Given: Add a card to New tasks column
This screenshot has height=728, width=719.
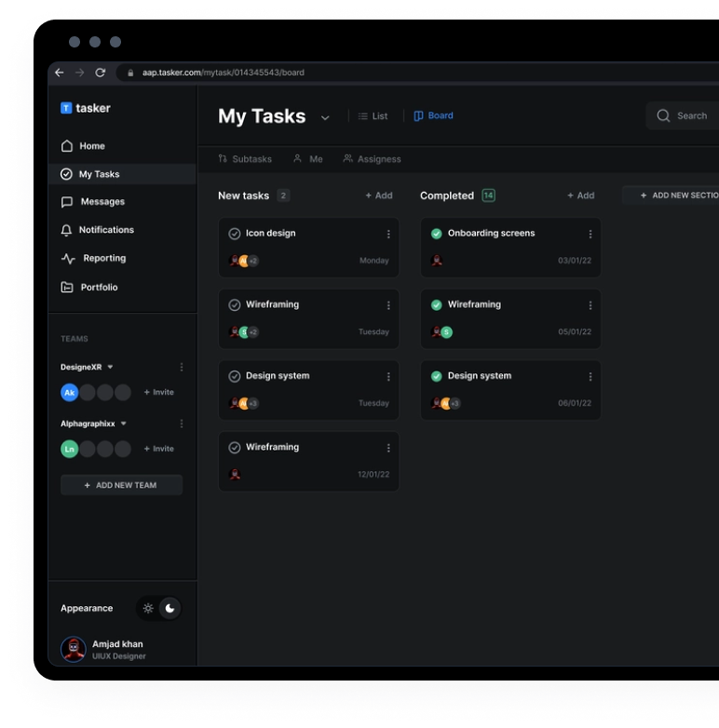Looking at the screenshot, I should [x=378, y=195].
